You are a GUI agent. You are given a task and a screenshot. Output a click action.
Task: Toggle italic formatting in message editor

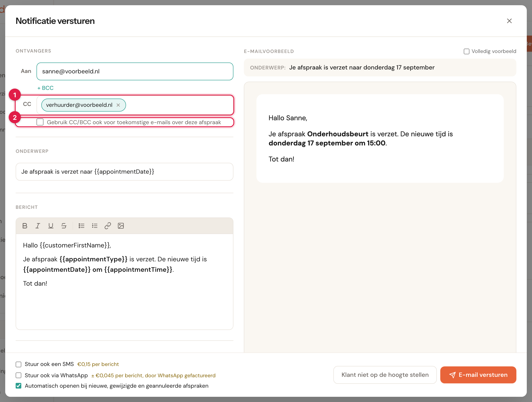point(38,226)
